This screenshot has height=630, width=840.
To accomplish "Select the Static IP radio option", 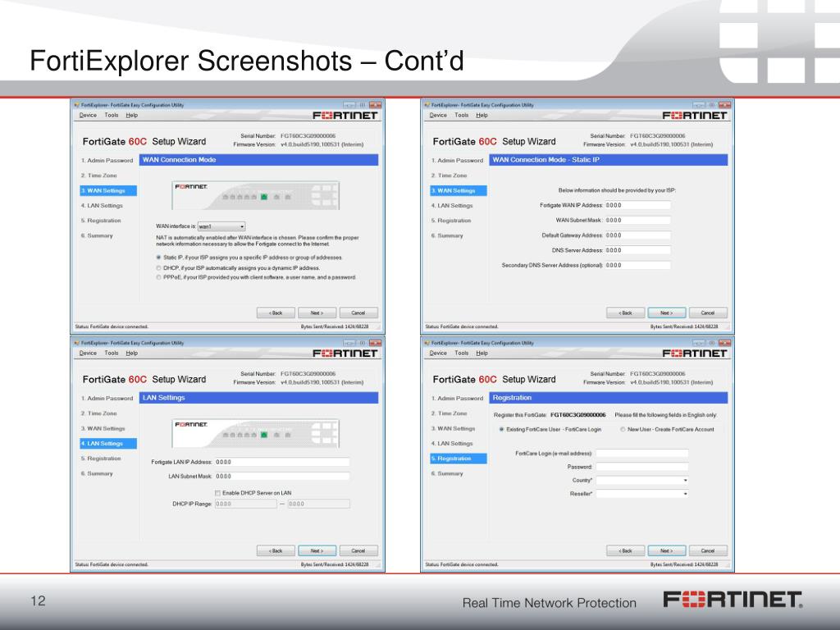I will pyautogui.click(x=158, y=258).
